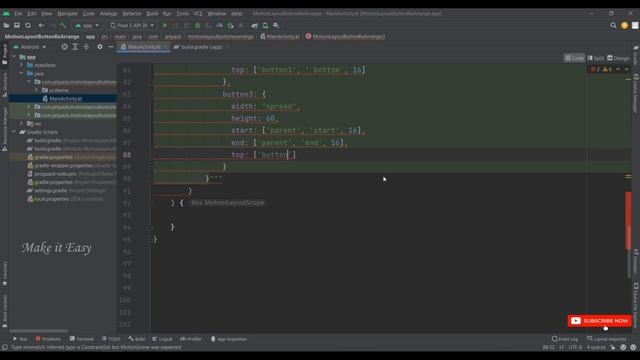This screenshot has height=360, width=640.
Task: Click Expand All in Project panel
Action: pyautogui.click(x=76, y=47)
